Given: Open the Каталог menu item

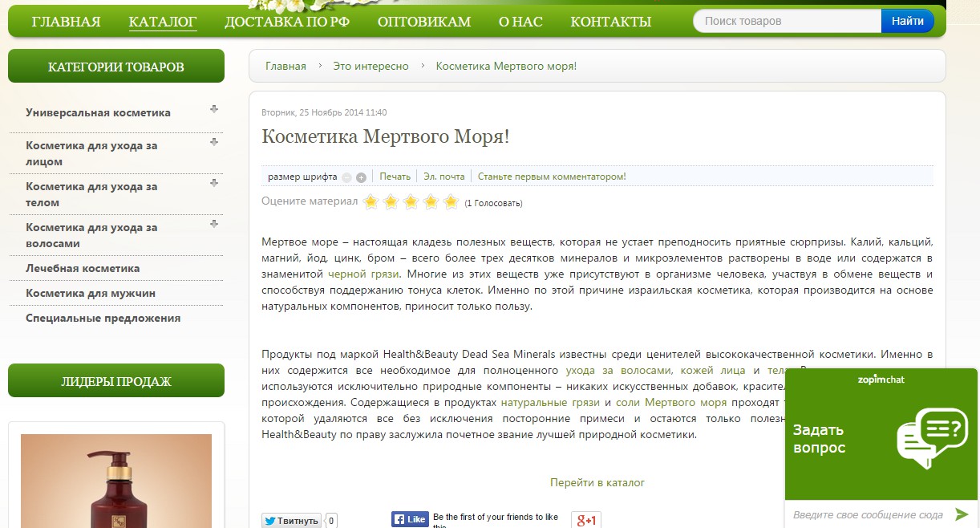Looking at the screenshot, I should pyautogui.click(x=163, y=22).
